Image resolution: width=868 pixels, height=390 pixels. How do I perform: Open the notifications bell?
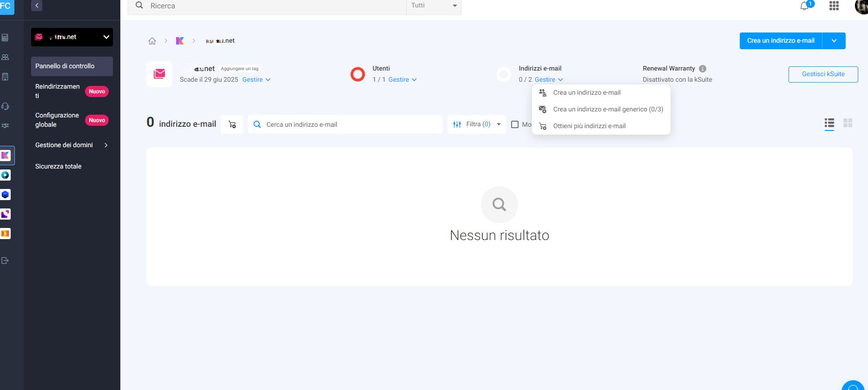point(804,6)
